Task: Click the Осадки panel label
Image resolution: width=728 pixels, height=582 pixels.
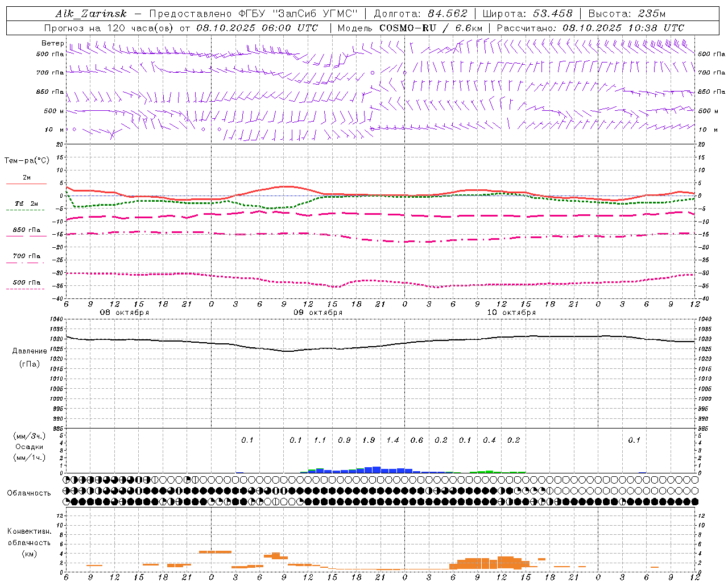Action: tap(30, 447)
